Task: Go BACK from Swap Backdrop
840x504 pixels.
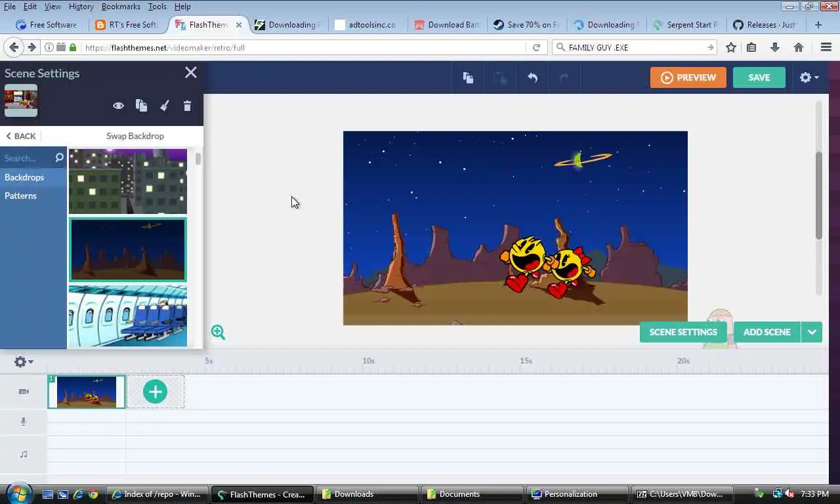Action: [21, 136]
